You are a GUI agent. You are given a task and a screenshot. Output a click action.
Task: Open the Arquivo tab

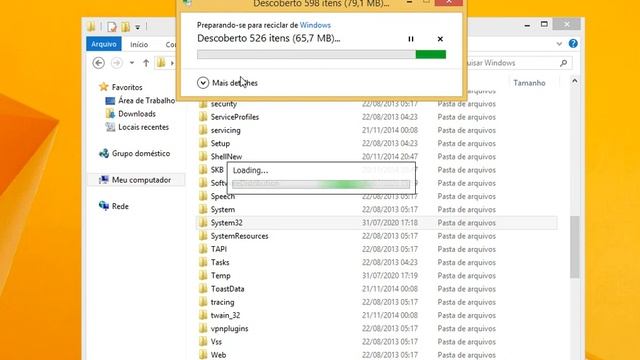[104, 44]
